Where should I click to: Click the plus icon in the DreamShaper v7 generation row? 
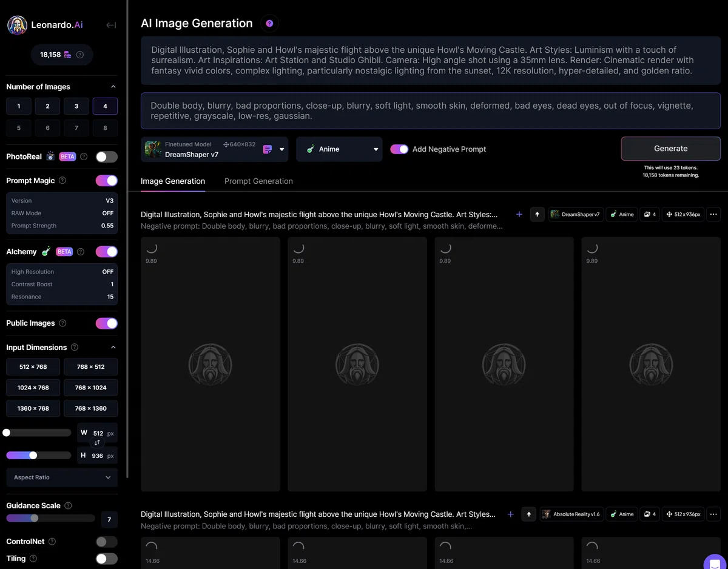519,214
